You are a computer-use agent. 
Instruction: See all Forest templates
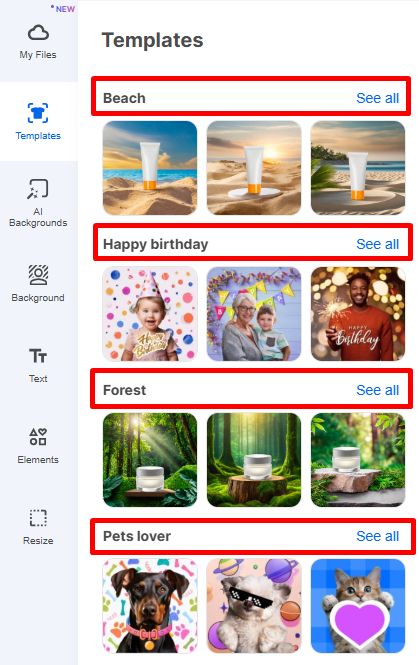377,390
